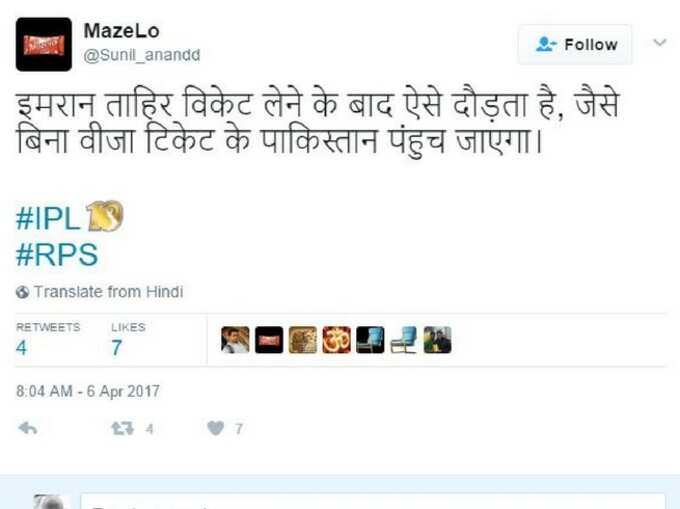Click the globe icon beside Translate
Viewport: 680px width, 509px height.
(23, 292)
